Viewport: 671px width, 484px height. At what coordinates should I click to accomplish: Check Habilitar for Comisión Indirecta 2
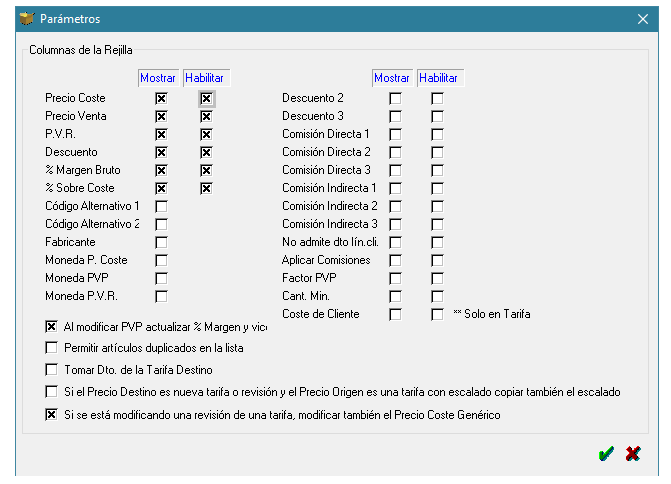(x=437, y=206)
